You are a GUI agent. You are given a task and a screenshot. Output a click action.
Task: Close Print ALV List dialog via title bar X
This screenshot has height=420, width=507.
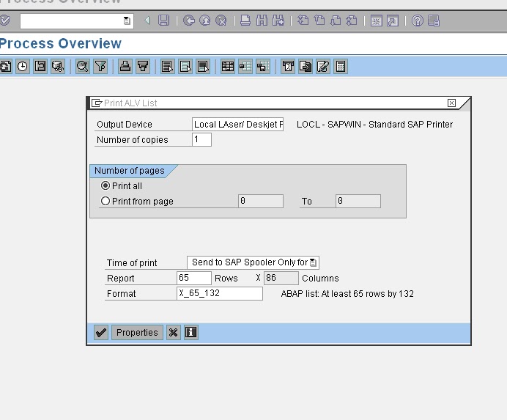click(451, 103)
